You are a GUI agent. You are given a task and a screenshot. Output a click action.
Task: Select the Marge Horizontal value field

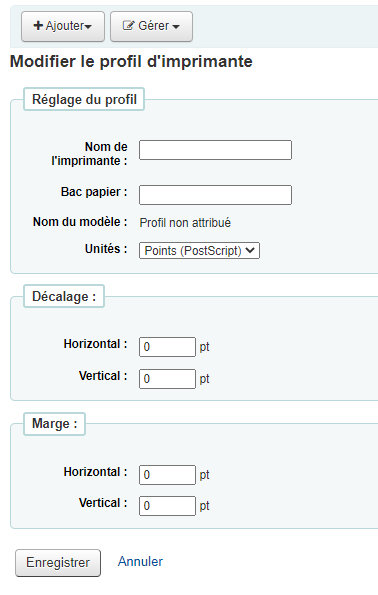[x=167, y=475]
